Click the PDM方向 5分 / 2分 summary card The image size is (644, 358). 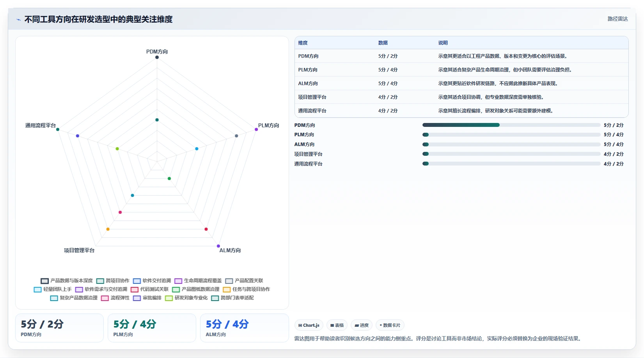(59, 328)
